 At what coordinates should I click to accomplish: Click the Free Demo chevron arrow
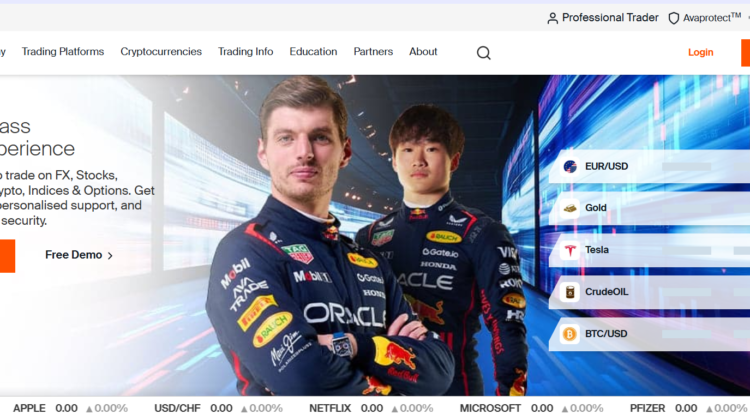point(110,256)
